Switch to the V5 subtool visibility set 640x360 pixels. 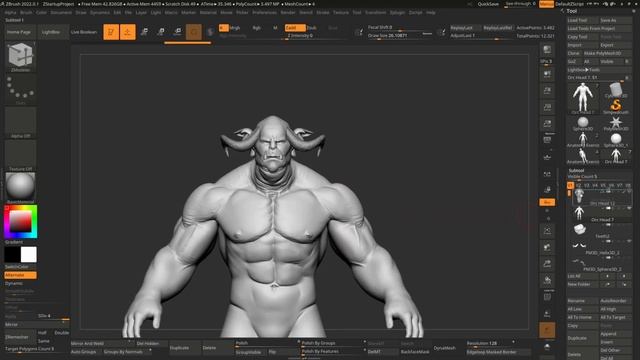pyautogui.click(x=603, y=185)
